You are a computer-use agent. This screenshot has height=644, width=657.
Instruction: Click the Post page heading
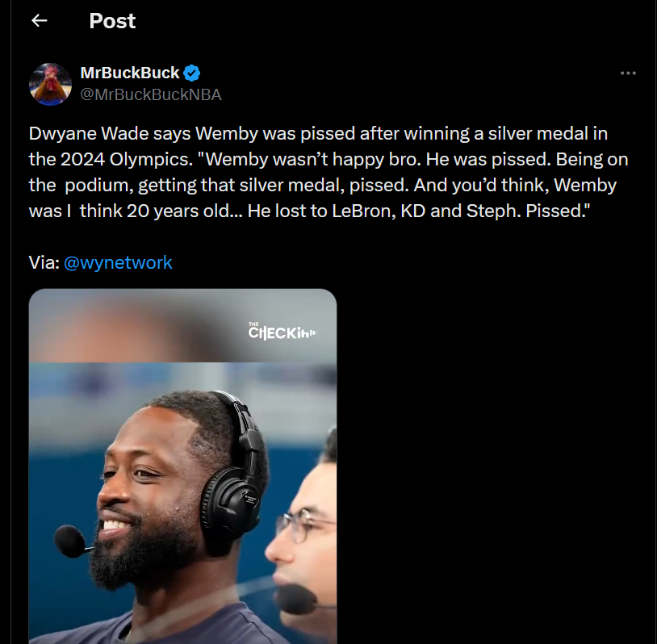pos(112,21)
